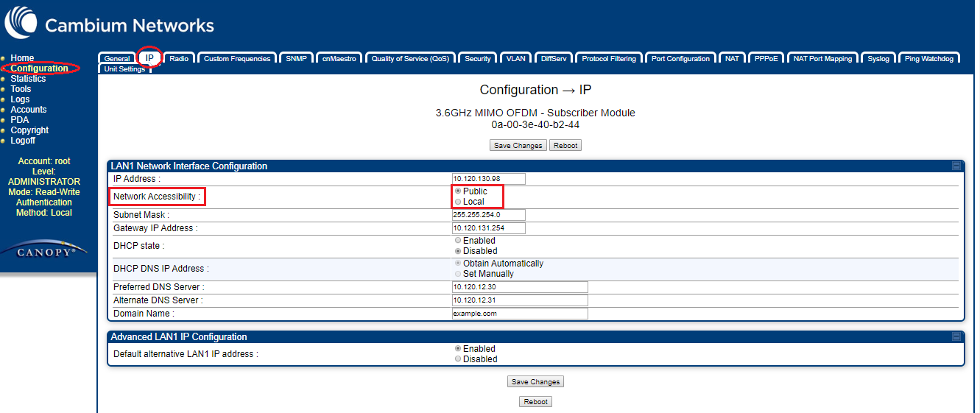Screen dimensions: 980x413
Task: Switch to the SNMP tab
Action: coord(297,58)
